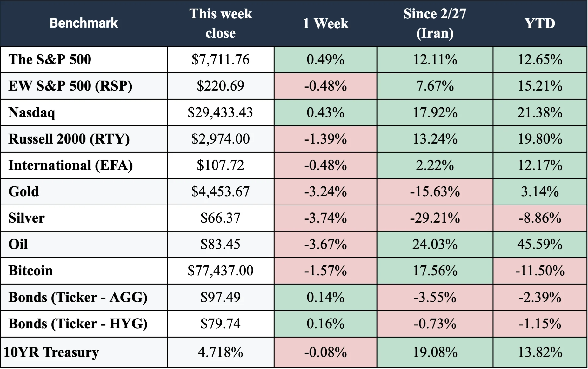The image size is (588, 369).
Task: Click Russell 2000 weekly change -1.39%
Action: (325, 139)
